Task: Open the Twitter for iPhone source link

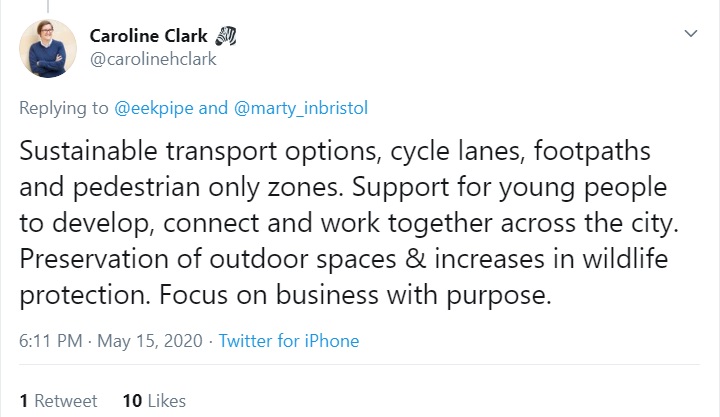Action: [288, 341]
